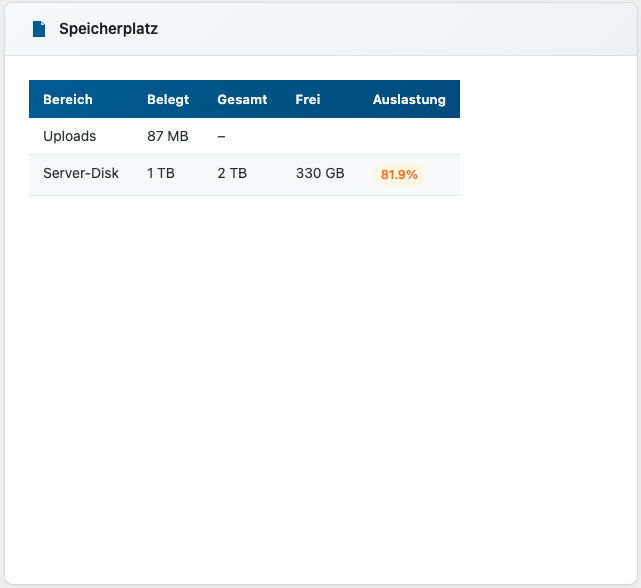Click the 330 GB free value
This screenshot has height=588, width=641.
(320, 174)
